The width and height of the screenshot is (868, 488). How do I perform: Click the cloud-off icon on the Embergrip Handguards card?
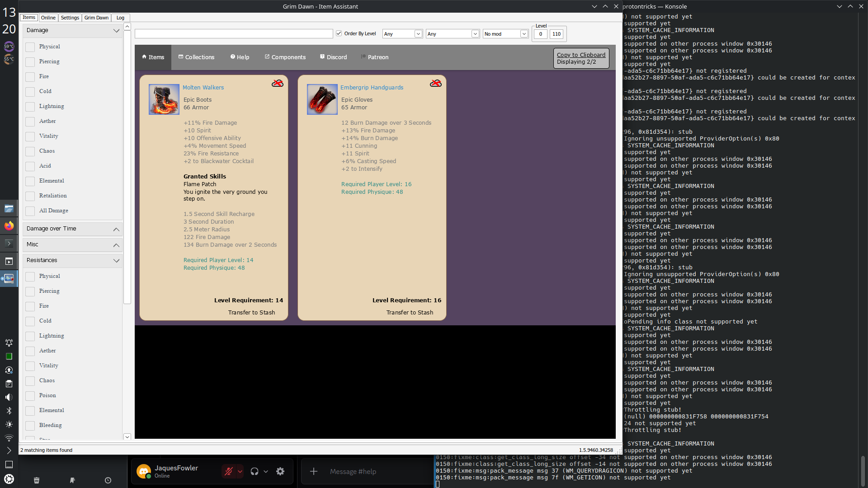tap(435, 83)
